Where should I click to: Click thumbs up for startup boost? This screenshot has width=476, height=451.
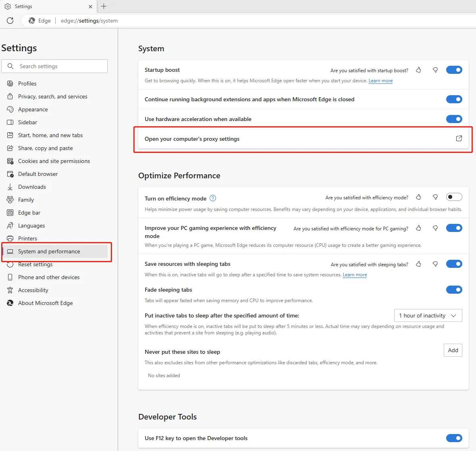pyautogui.click(x=418, y=70)
